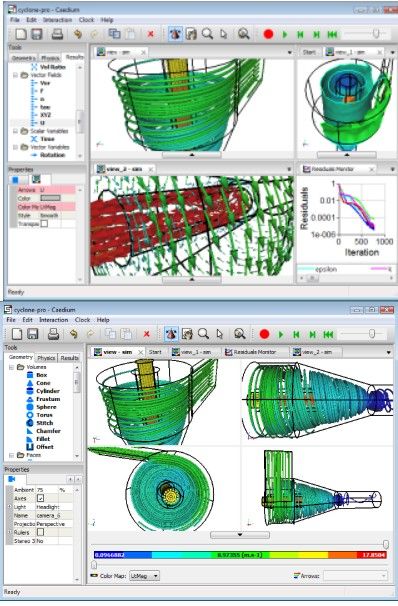This screenshot has width=398, height=606.
Task: Click the red record button in lower toolbar
Action: pyautogui.click(x=264, y=334)
